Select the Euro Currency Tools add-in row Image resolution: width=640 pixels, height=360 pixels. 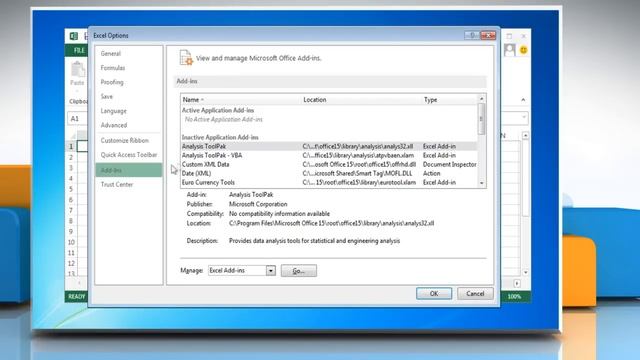(x=329, y=182)
